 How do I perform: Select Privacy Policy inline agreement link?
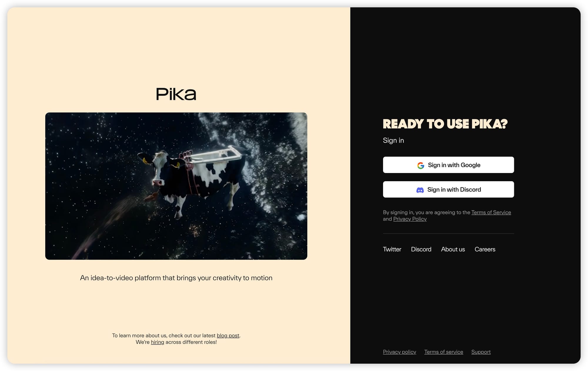pyautogui.click(x=409, y=219)
